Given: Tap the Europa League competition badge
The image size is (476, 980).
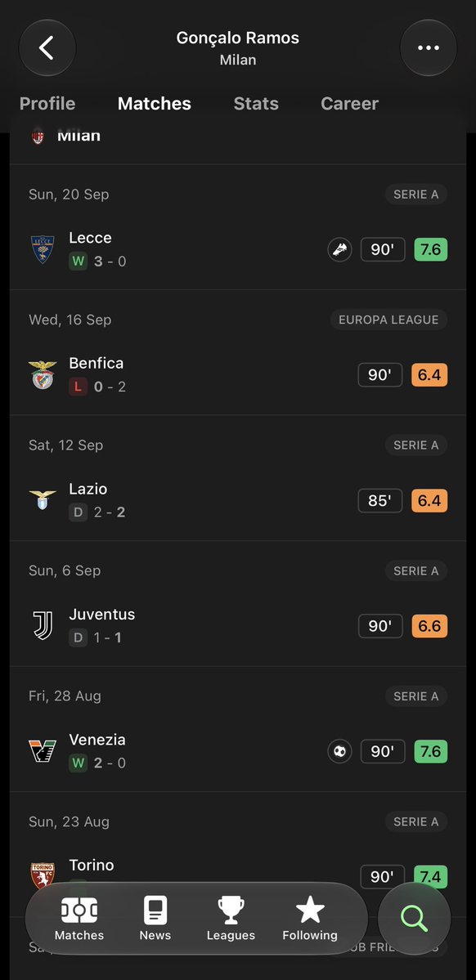Looking at the screenshot, I should coord(389,320).
